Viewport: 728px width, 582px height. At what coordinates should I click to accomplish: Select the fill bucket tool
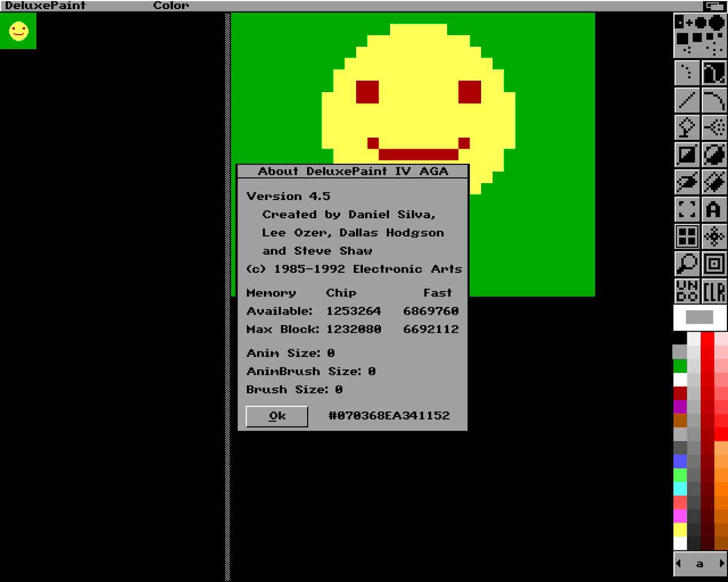coord(687,127)
